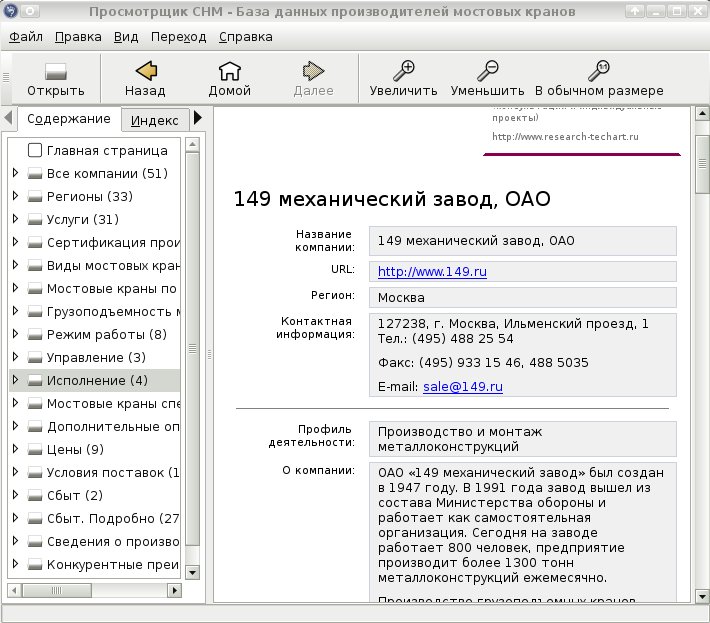Viewport: 710px width, 623px height.
Task: Expand the Сертификация tree node
Action: pos(15,242)
